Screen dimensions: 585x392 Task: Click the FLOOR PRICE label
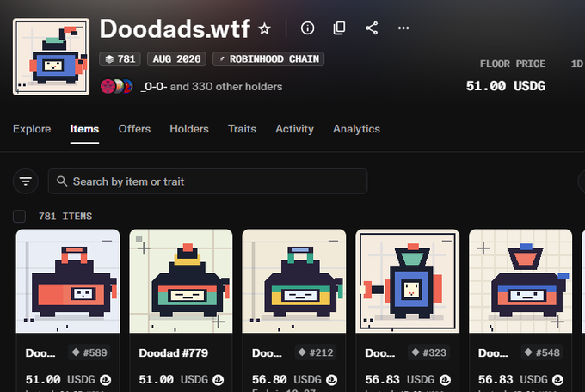(x=513, y=64)
